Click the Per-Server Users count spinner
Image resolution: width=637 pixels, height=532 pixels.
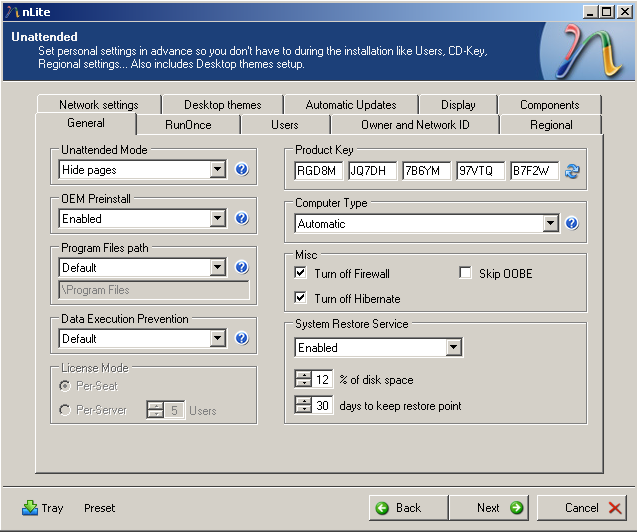pos(155,410)
